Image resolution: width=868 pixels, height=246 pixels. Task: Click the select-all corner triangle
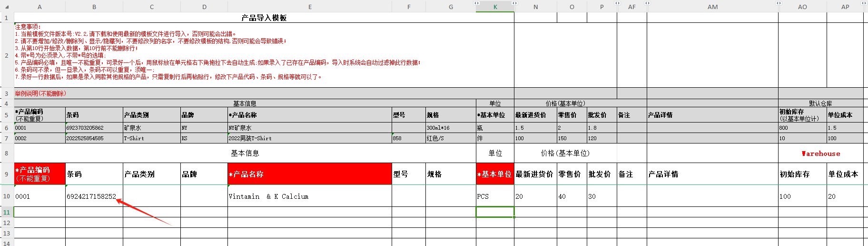[7, 7]
